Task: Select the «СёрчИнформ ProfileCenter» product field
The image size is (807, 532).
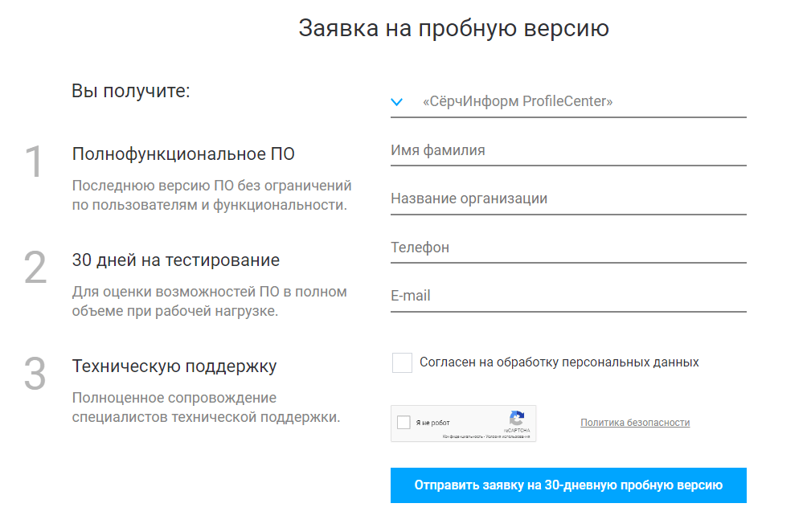Action: click(x=568, y=102)
